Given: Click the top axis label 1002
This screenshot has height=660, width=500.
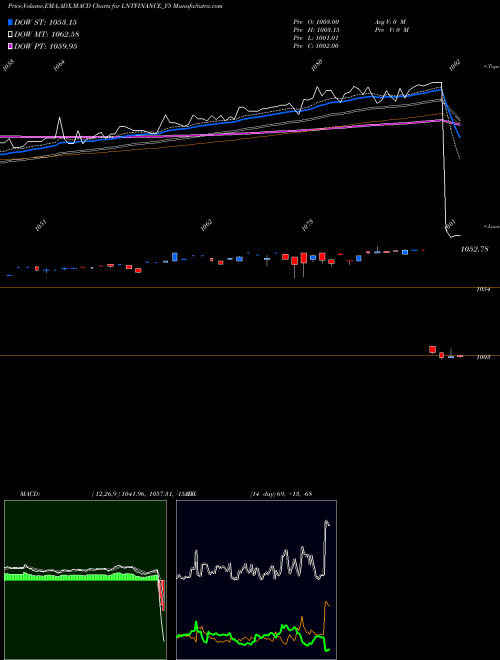Looking at the screenshot, I should click(455, 65).
